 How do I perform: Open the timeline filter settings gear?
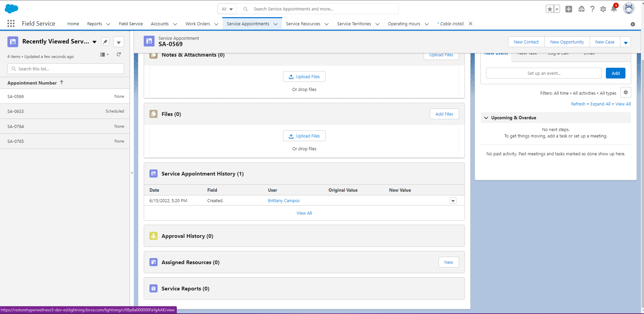626,93
